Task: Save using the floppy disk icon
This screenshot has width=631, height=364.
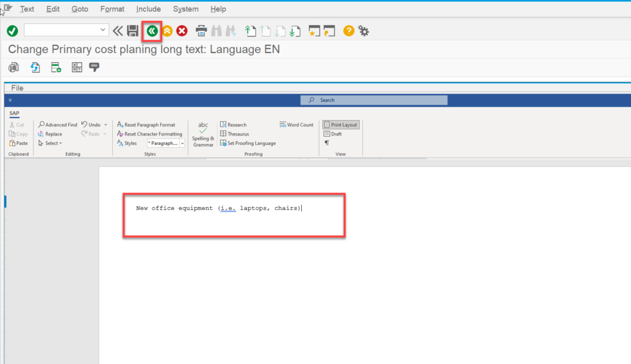Action: (x=132, y=30)
